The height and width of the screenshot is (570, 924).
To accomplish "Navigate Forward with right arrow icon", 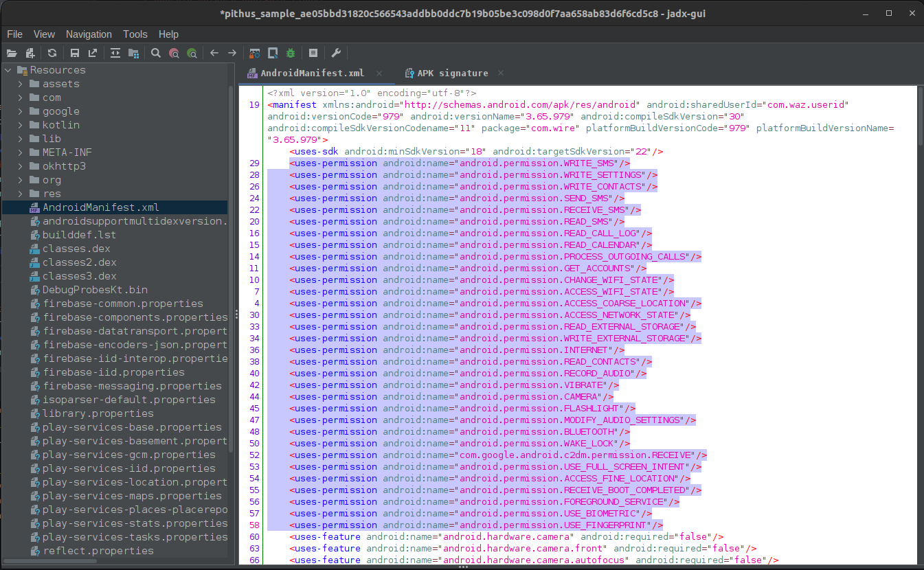I will tap(232, 53).
